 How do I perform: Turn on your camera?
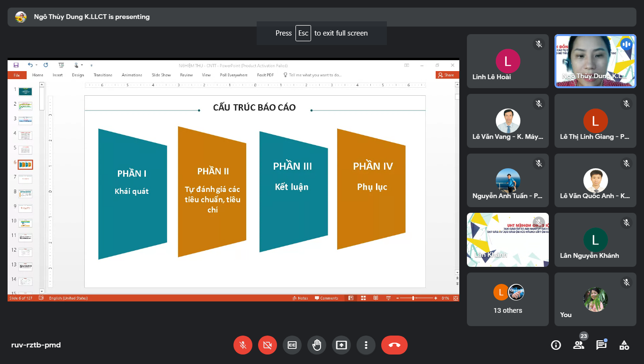(268, 345)
